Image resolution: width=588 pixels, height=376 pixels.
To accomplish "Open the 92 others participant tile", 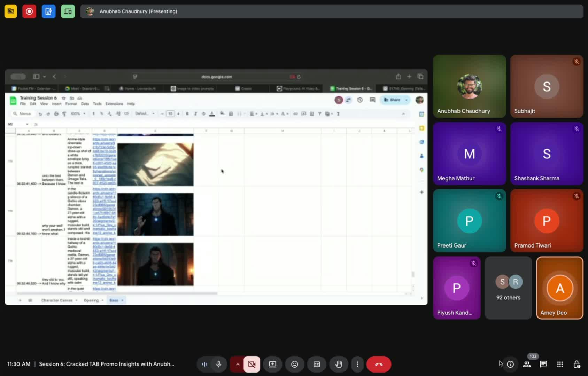I will (508, 288).
